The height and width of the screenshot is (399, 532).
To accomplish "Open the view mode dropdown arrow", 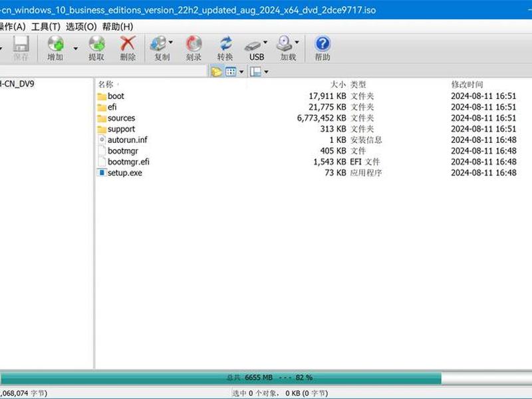I will point(241,72).
